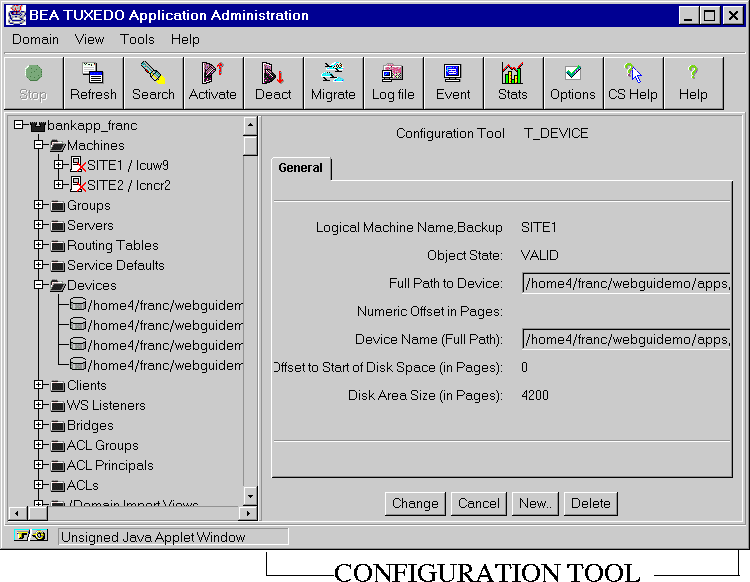Open the Migrate tool

pos(333,83)
